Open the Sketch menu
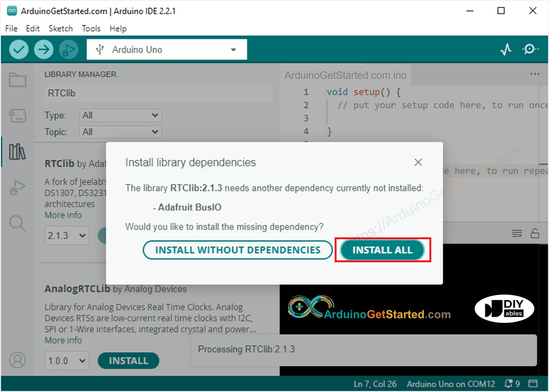This screenshot has height=392, width=549. (x=61, y=28)
